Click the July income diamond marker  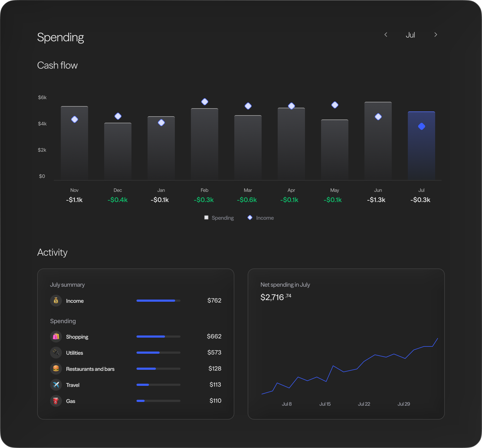point(421,126)
